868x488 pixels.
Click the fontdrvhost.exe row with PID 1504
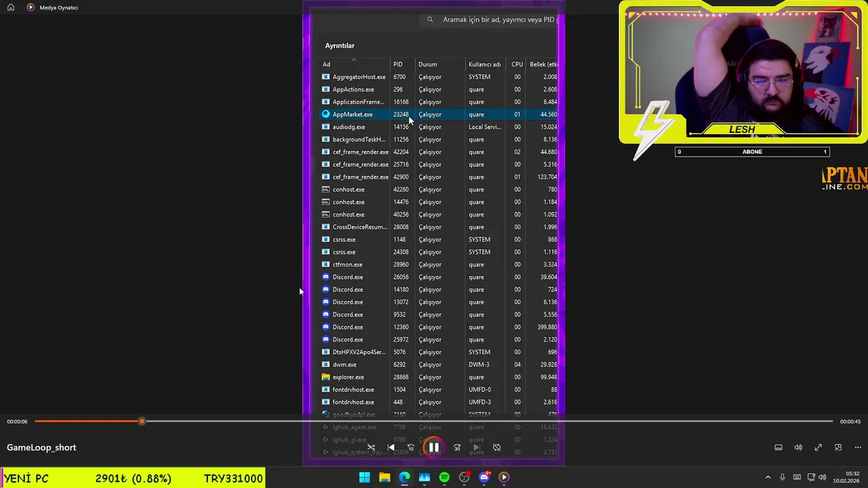click(x=439, y=390)
